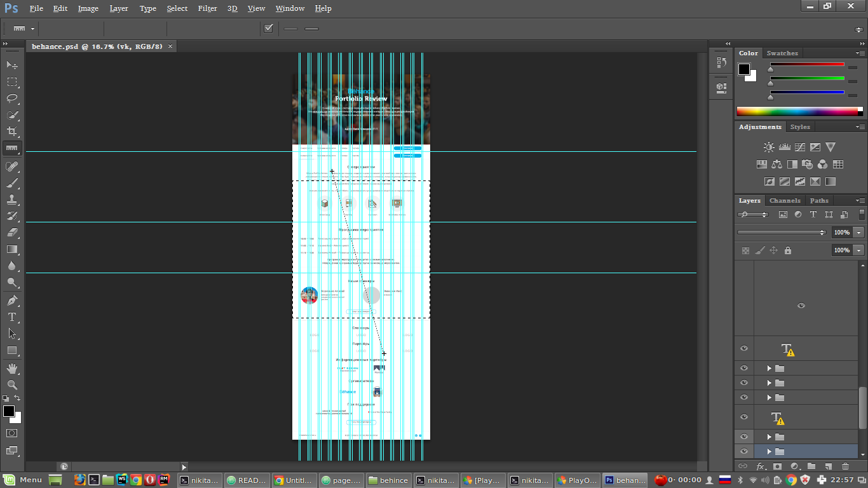This screenshot has height=488, width=868.
Task: Switch to the Styles tab
Action: [800, 126]
